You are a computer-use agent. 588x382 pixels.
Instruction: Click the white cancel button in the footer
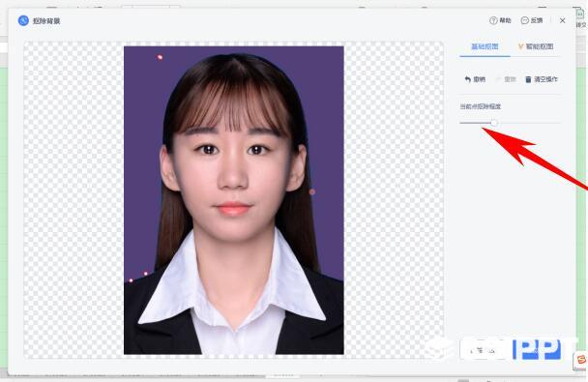point(483,350)
